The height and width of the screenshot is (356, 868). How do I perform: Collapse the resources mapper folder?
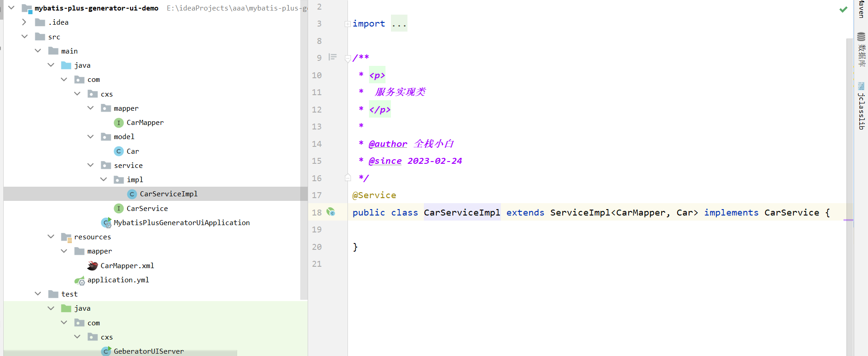pyautogui.click(x=64, y=251)
